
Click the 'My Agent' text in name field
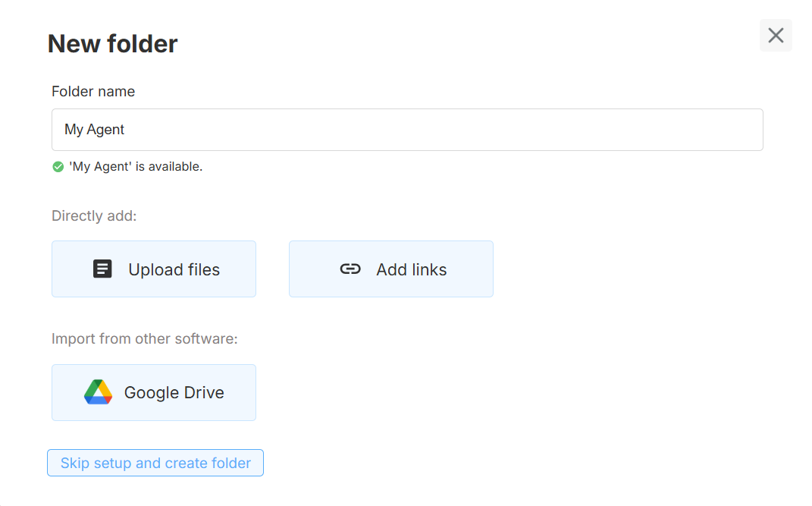click(x=95, y=130)
